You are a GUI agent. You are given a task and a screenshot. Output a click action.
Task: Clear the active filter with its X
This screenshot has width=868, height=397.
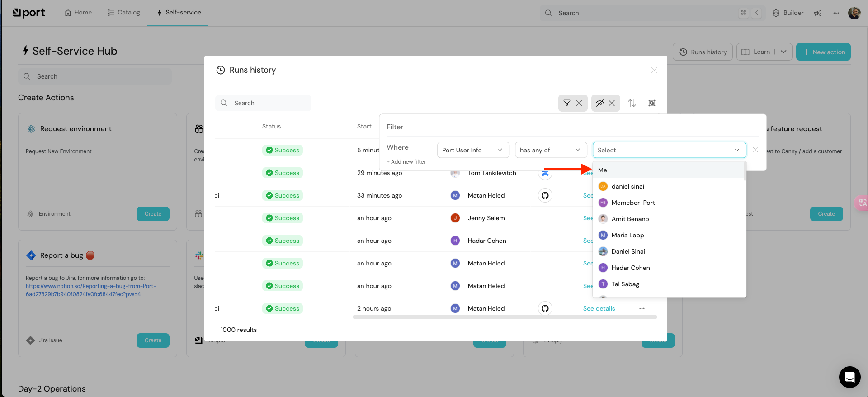[579, 103]
